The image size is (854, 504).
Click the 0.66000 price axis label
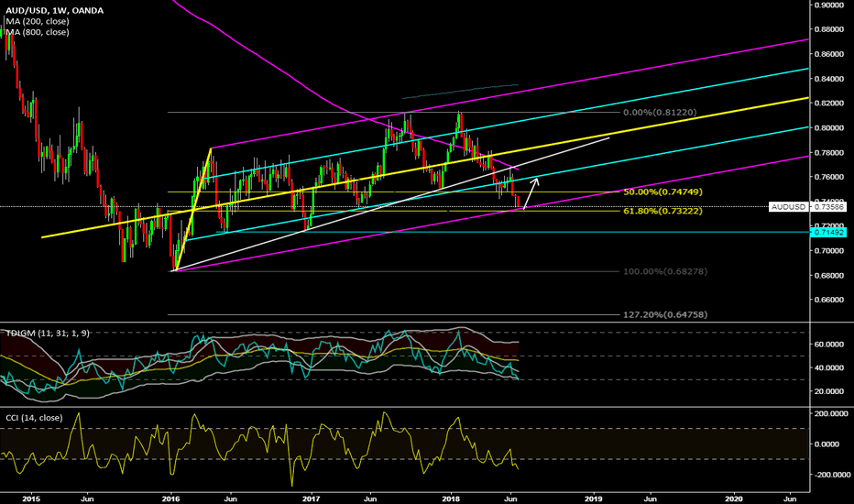828,300
